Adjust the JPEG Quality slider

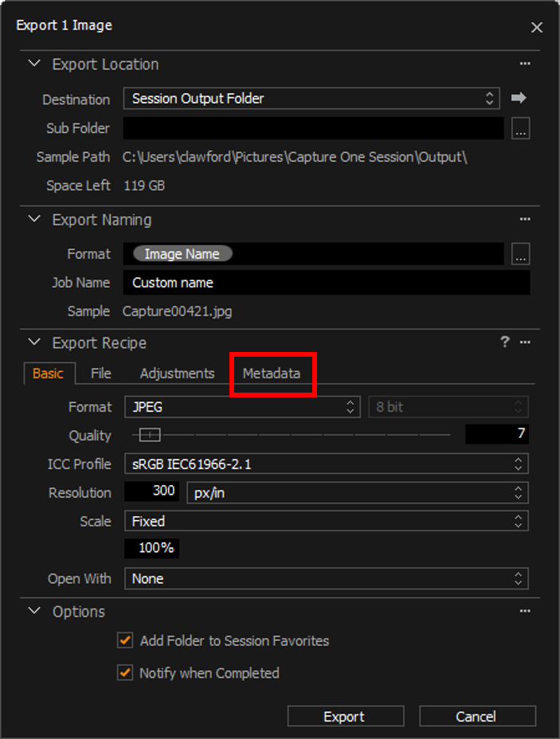(x=147, y=435)
